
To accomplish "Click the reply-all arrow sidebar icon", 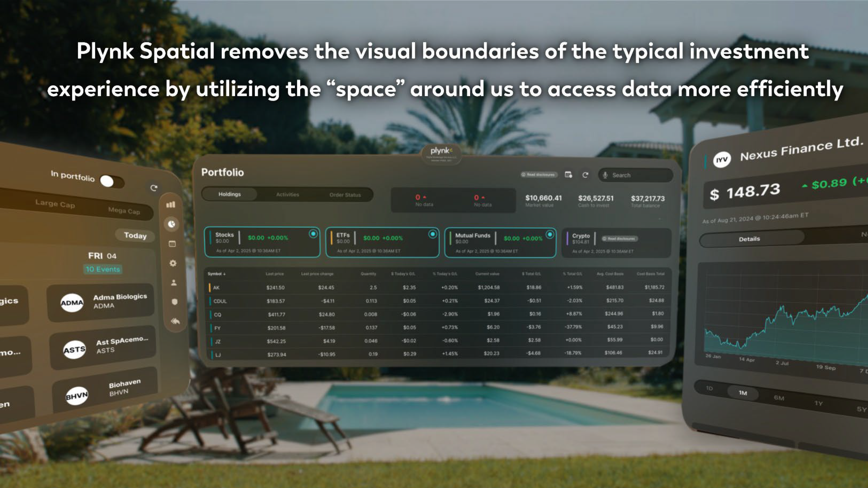I will coord(175,321).
